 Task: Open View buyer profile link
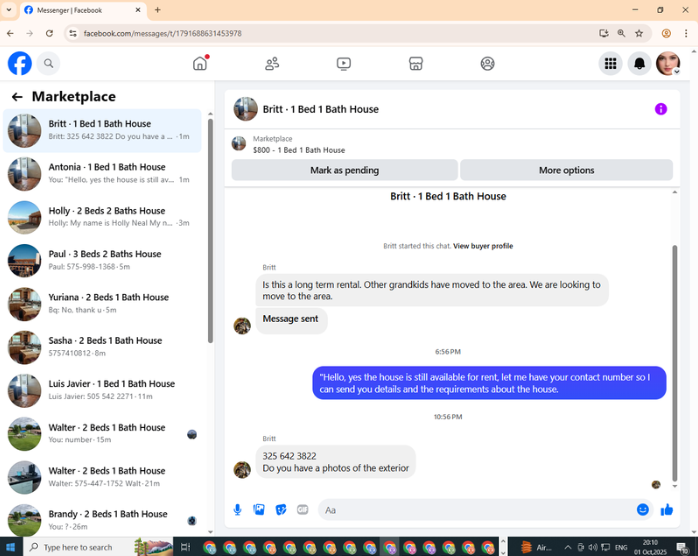[x=483, y=246]
